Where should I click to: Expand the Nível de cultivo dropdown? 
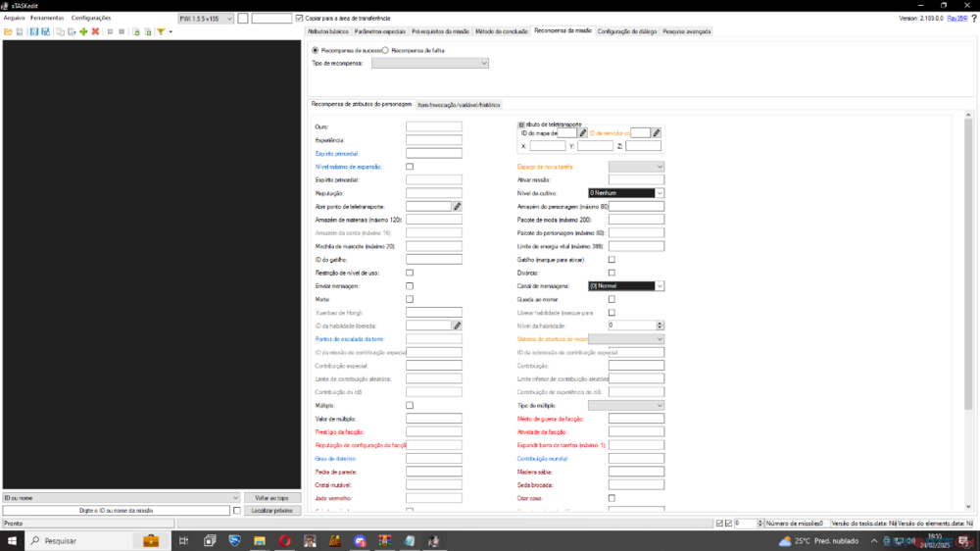pyautogui.click(x=626, y=193)
